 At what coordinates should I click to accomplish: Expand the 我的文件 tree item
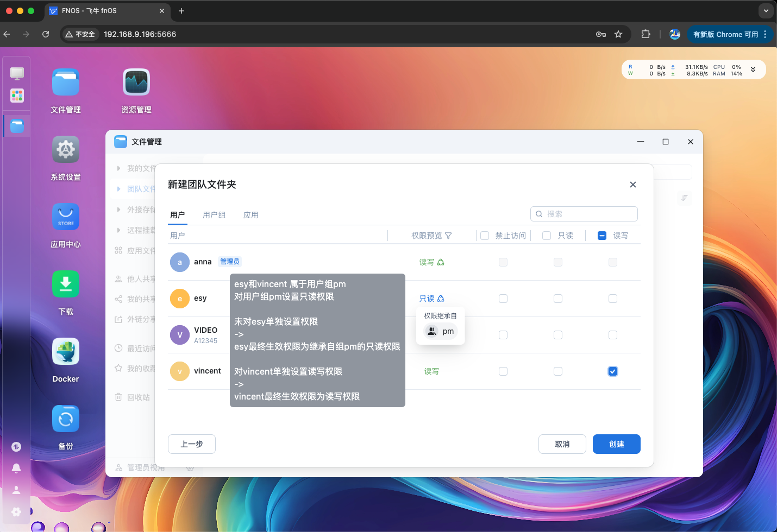tap(118, 168)
